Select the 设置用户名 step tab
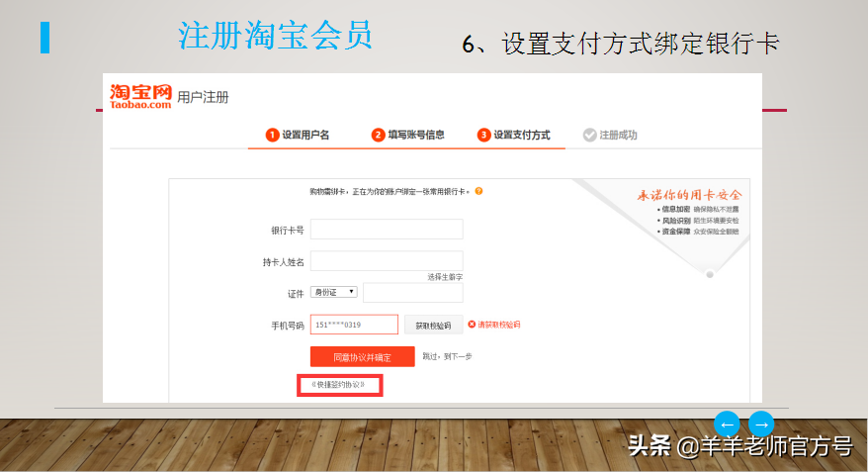 pyautogui.click(x=298, y=135)
